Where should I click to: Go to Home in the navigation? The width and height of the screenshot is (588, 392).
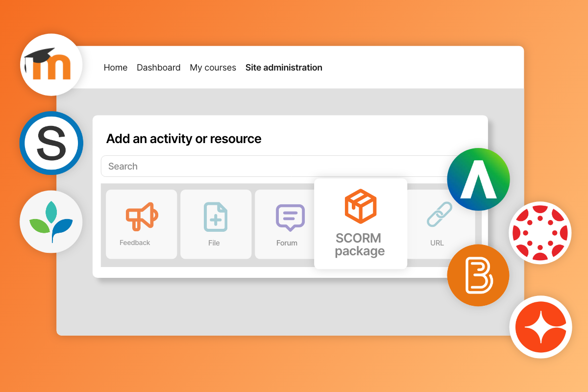point(116,68)
